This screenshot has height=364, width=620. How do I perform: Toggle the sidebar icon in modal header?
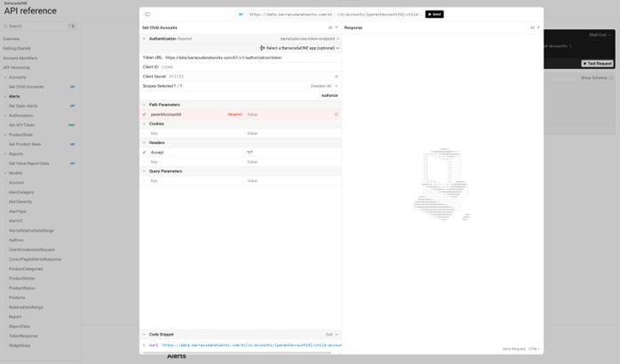click(x=147, y=14)
